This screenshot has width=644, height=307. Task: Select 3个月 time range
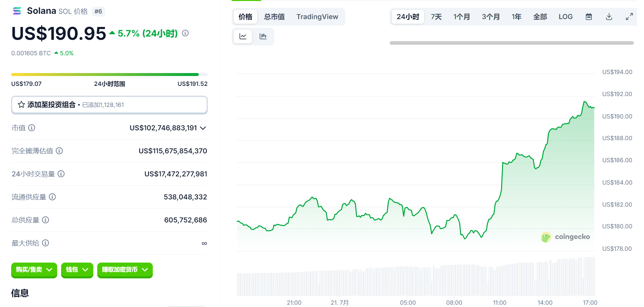click(x=491, y=17)
